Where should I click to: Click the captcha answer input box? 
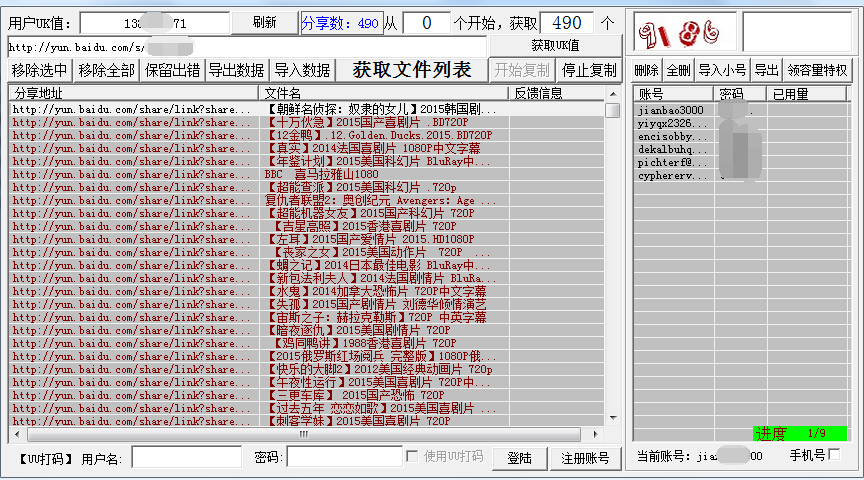click(x=797, y=32)
